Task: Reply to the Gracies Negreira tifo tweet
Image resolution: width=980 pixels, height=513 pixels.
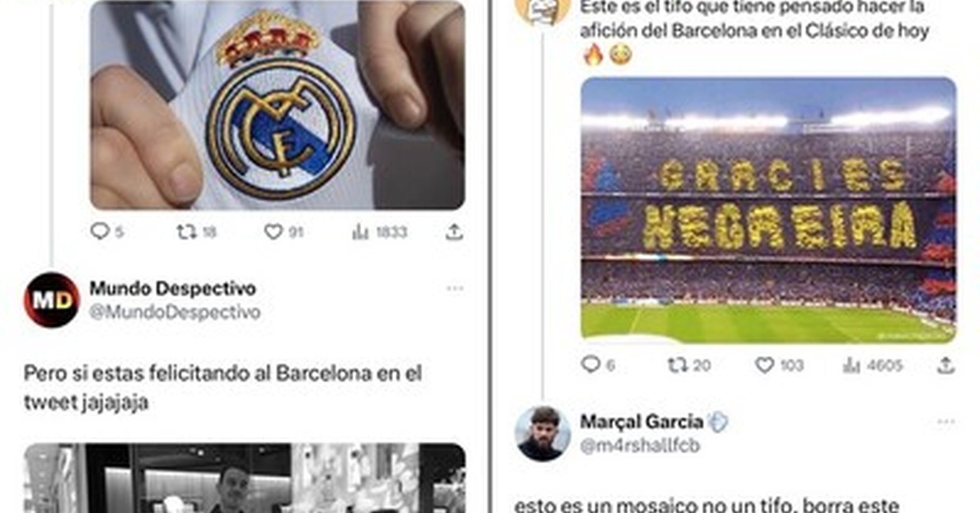Action: click(x=598, y=365)
